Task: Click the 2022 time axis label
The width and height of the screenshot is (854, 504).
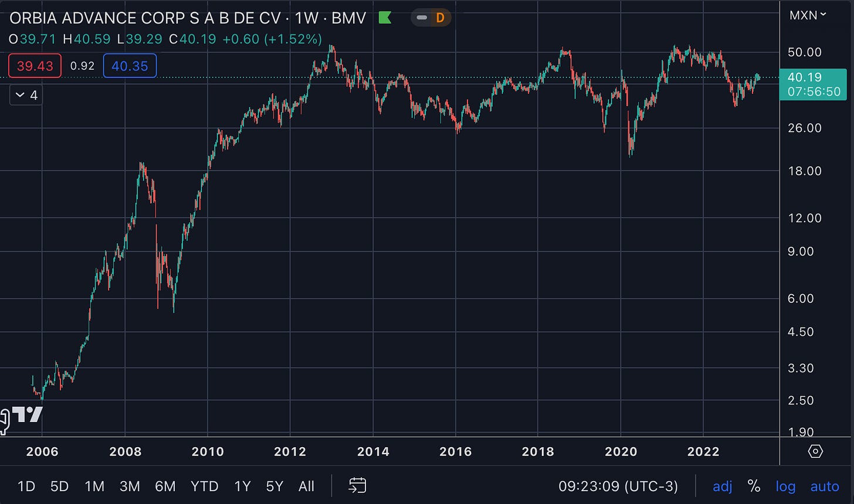Action: click(x=703, y=451)
